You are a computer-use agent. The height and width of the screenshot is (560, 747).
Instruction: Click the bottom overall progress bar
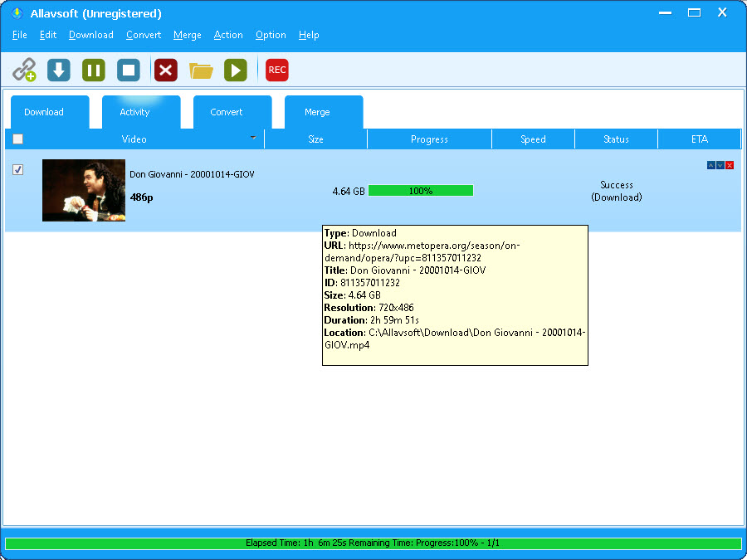[373, 543]
